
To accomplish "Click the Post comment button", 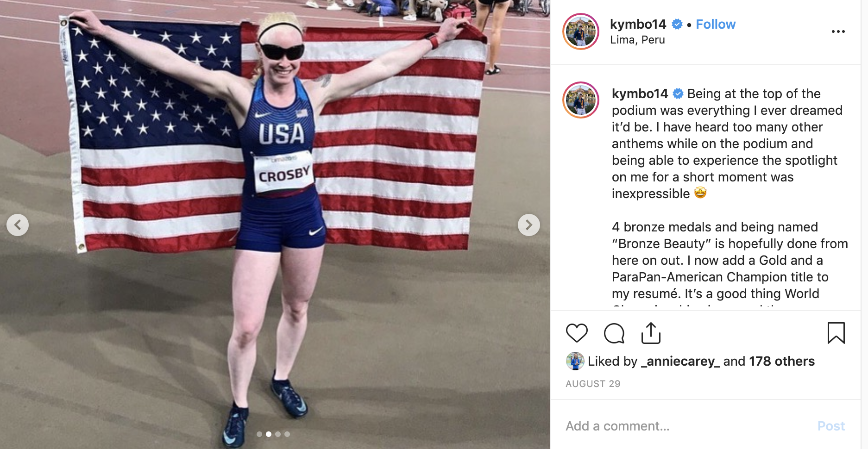I will (831, 426).
